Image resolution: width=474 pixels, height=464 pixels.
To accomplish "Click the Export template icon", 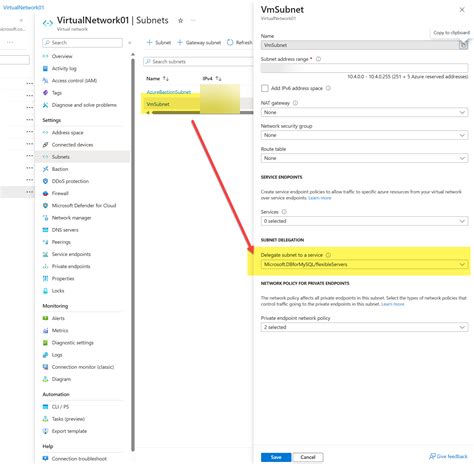I will (x=46, y=431).
